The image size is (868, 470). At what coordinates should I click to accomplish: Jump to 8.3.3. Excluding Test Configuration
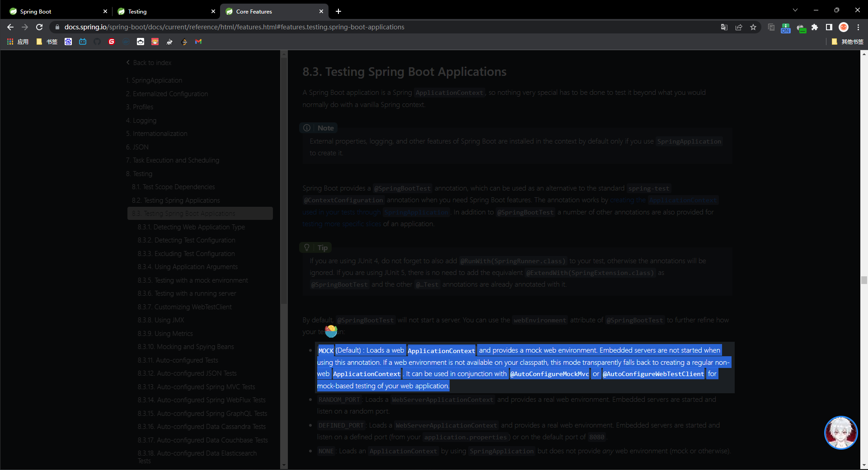[187, 254]
